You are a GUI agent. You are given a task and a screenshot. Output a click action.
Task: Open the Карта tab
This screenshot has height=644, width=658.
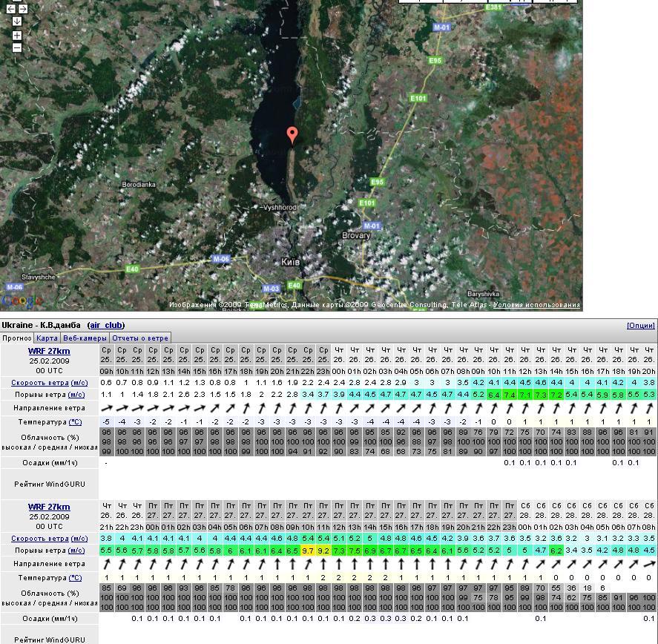point(47,338)
